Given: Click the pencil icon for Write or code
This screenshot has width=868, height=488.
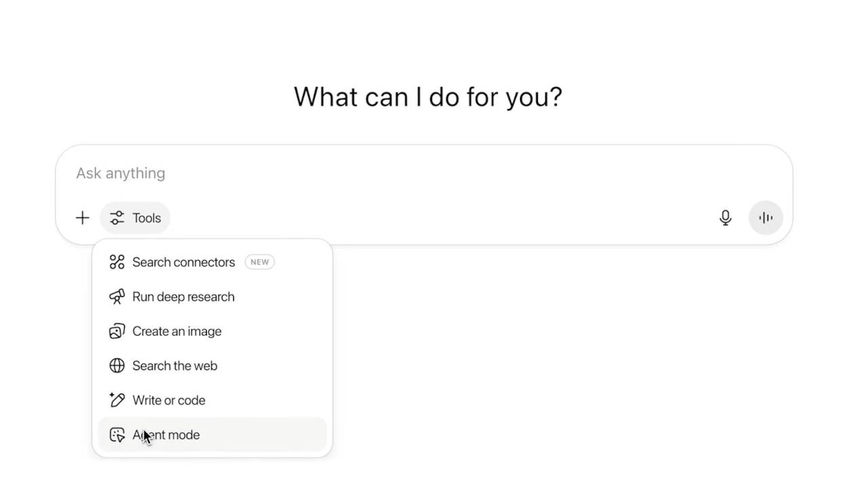Looking at the screenshot, I should coord(117,400).
